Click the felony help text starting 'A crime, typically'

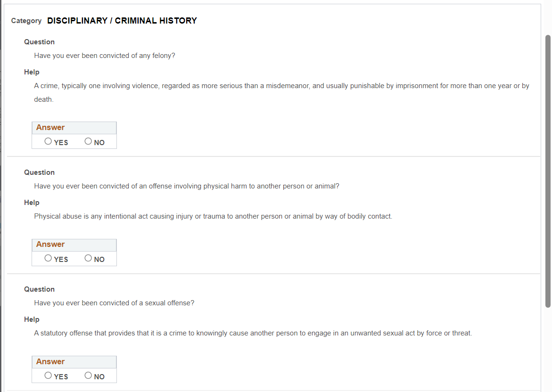(281, 86)
